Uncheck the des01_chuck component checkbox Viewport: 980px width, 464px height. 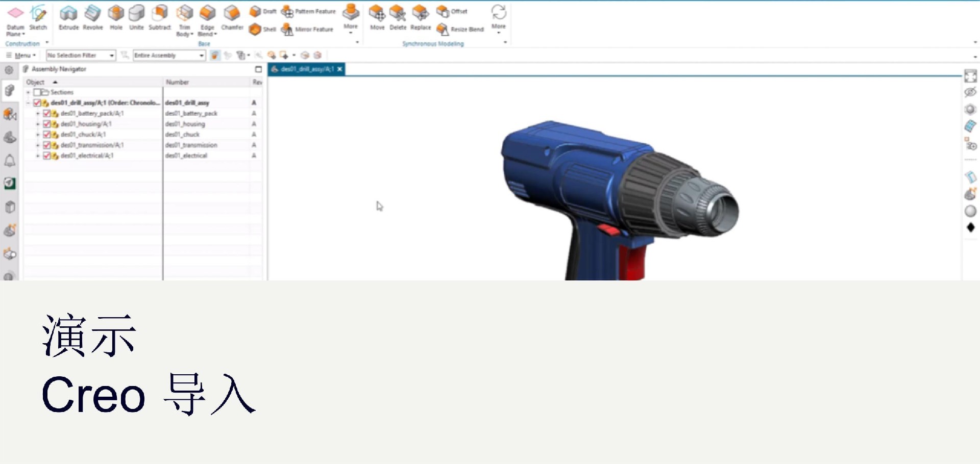47,135
